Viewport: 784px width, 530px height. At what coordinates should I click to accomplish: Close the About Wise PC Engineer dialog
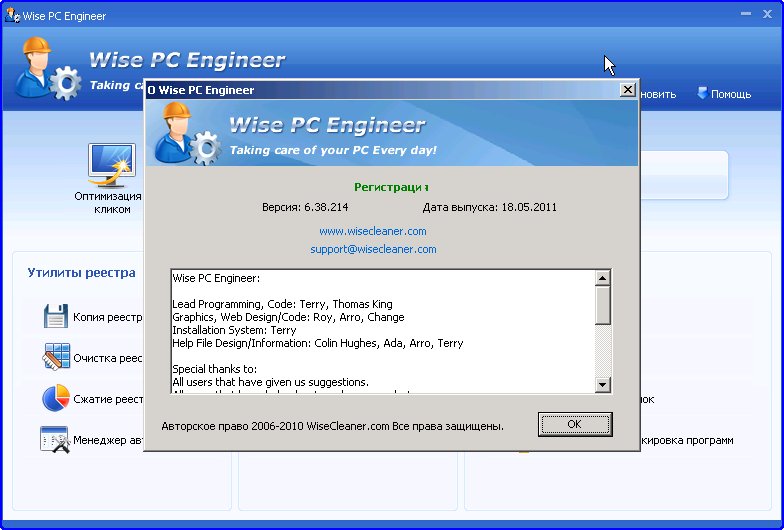click(x=627, y=90)
